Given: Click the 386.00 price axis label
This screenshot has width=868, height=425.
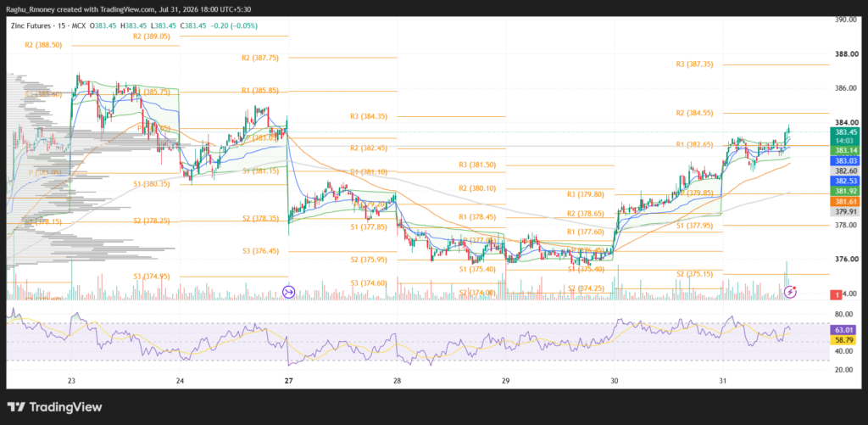Looking at the screenshot, I should [847, 88].
